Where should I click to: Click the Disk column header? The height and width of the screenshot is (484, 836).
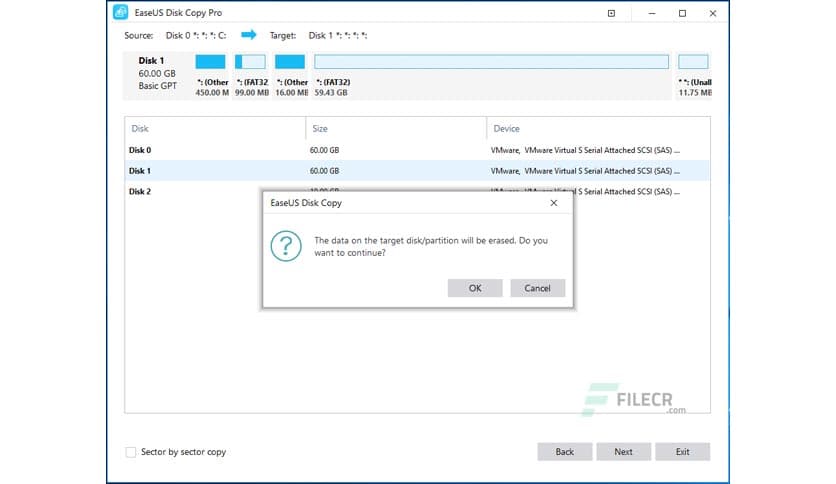pos(215,128)
